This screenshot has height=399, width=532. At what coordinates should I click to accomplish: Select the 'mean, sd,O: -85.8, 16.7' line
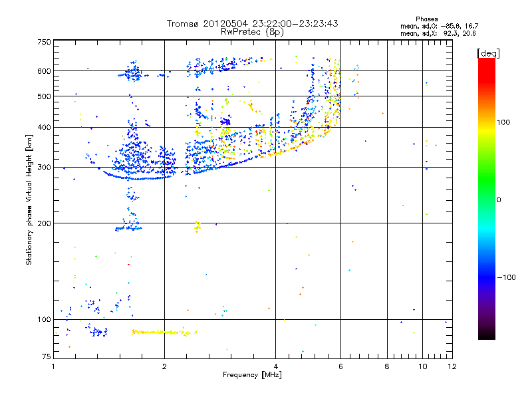click(440, 26)
